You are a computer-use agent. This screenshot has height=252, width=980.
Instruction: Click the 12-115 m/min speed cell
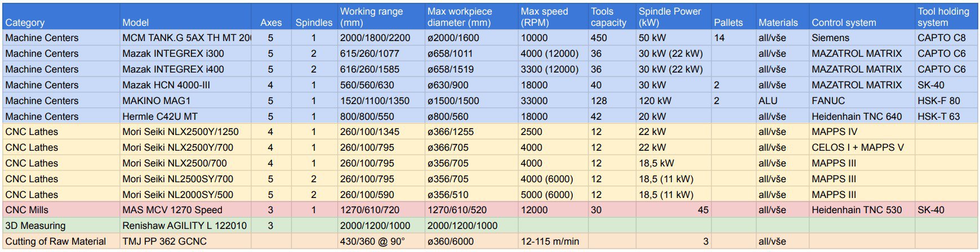553,241
